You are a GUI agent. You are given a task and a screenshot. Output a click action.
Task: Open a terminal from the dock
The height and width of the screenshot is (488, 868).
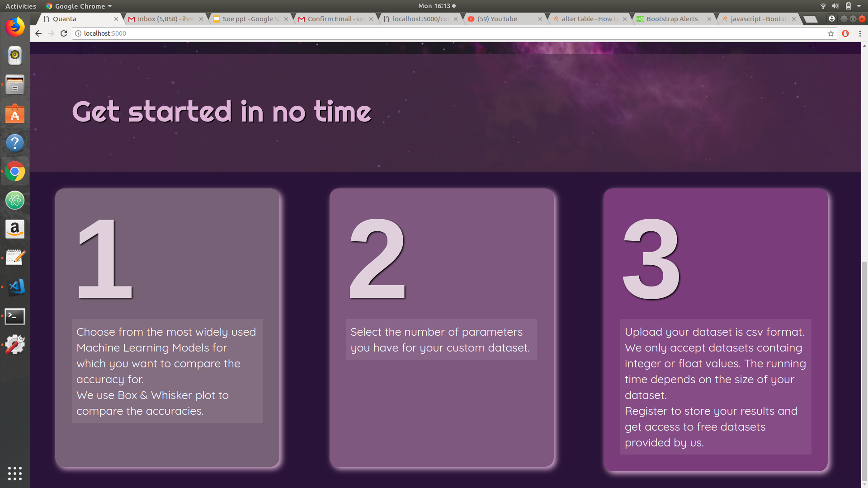click(x=15, y=317)
